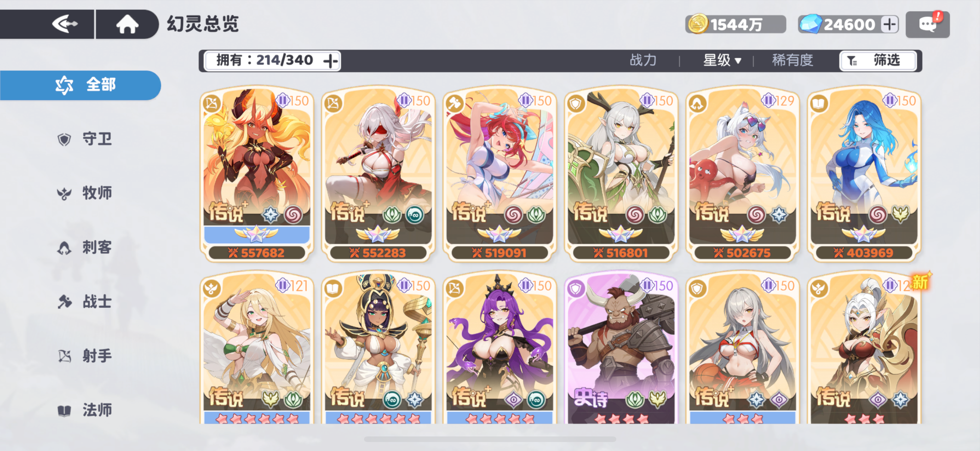Expand owned slots plus next to 214/340
980x451 pixels.
[x=330, y=61]
